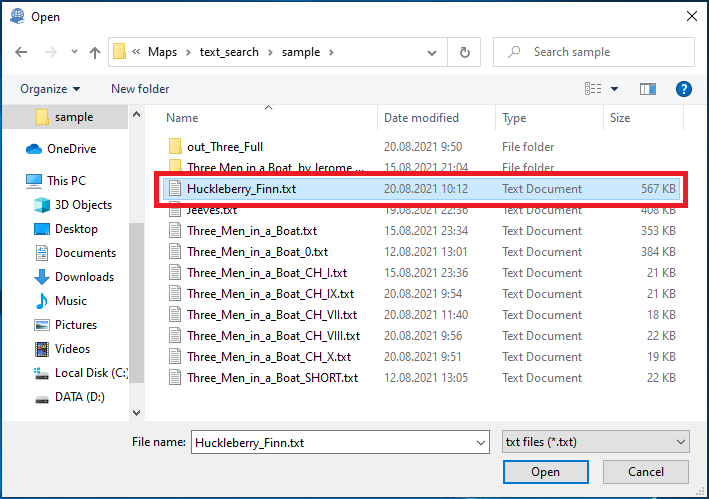Select Local Disk (C:) in sidebar
The image size is (709, 499).
click(x=92, y=373)
